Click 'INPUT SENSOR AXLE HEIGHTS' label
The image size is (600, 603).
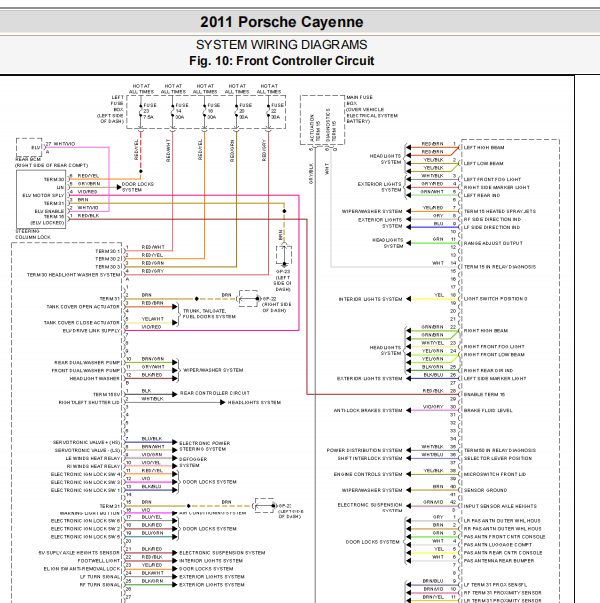pos(500,506)
